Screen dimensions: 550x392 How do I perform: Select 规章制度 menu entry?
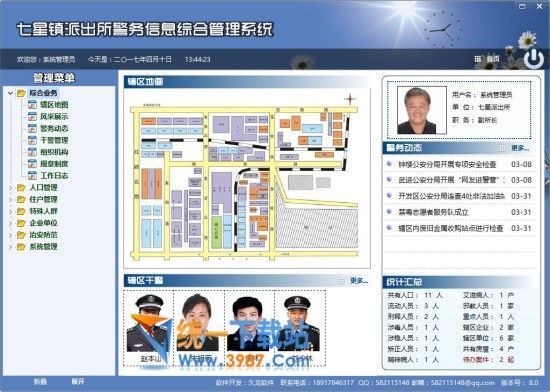(x=54, y=164)
